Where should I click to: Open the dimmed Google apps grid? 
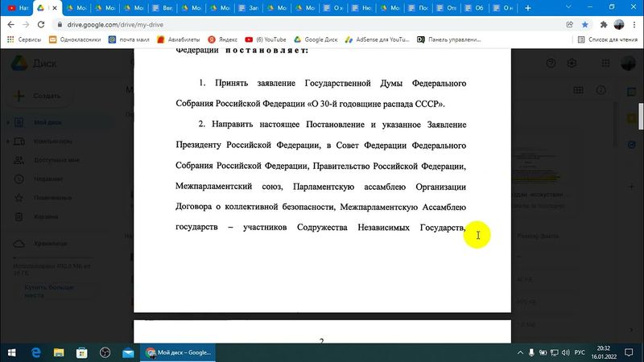click(x=606, y=64)
